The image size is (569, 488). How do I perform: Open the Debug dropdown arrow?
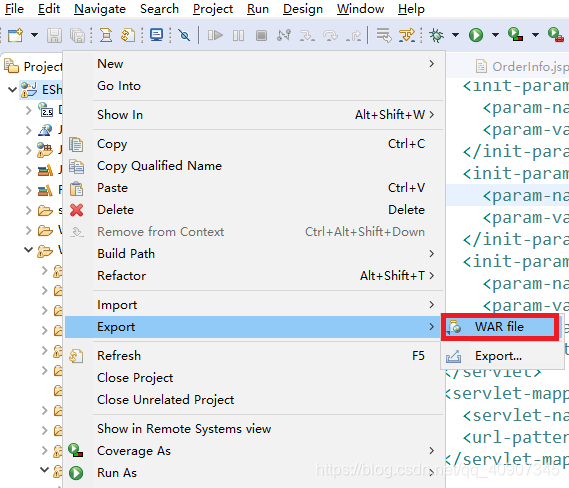click(455, 35)
